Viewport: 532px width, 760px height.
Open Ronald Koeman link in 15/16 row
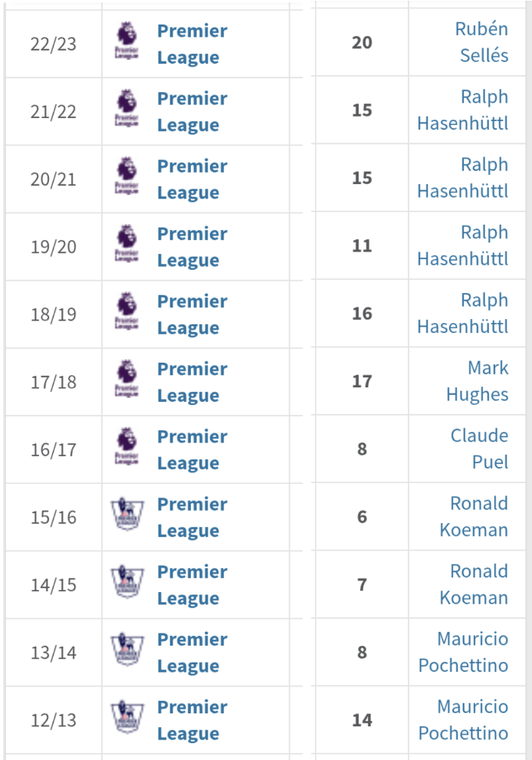tap(474, 517)
